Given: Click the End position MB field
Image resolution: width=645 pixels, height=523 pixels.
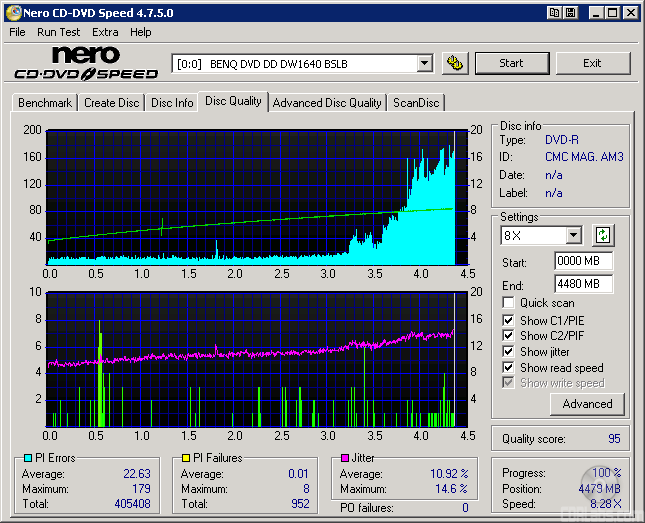Looking at the screenshot, I should click(583, 284).
